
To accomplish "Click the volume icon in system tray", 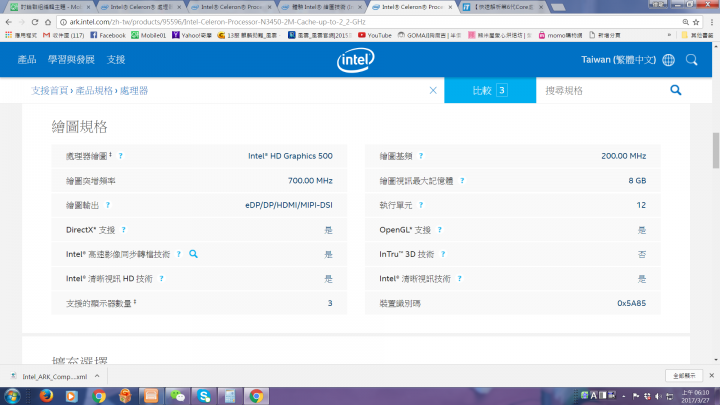I will (658, 396).
